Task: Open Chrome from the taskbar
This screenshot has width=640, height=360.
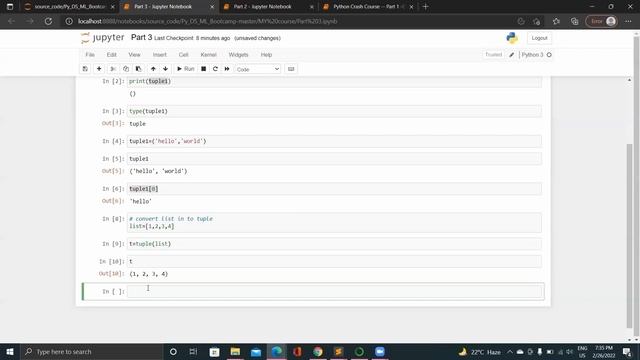Action: (318, 351)
